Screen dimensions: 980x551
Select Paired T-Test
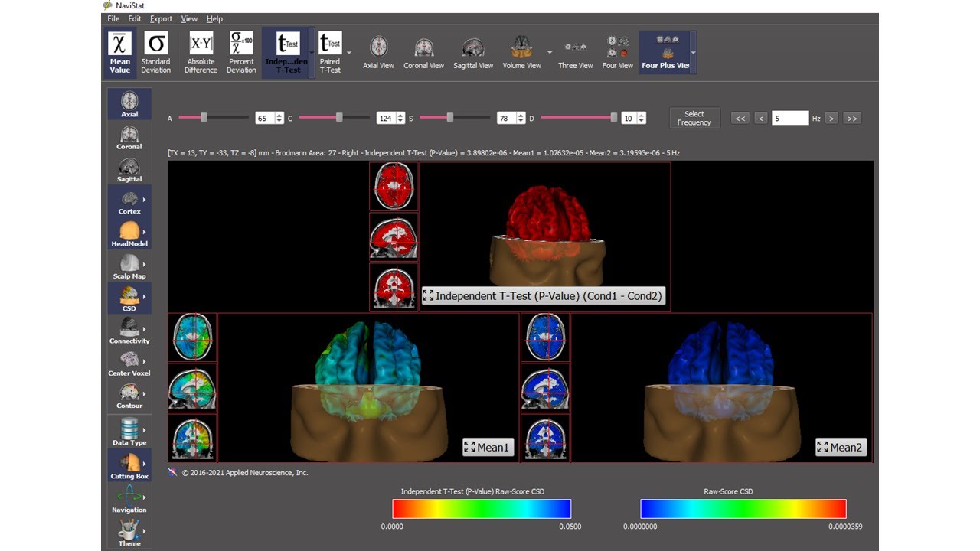pyautogui.click(x=330, y=53)
